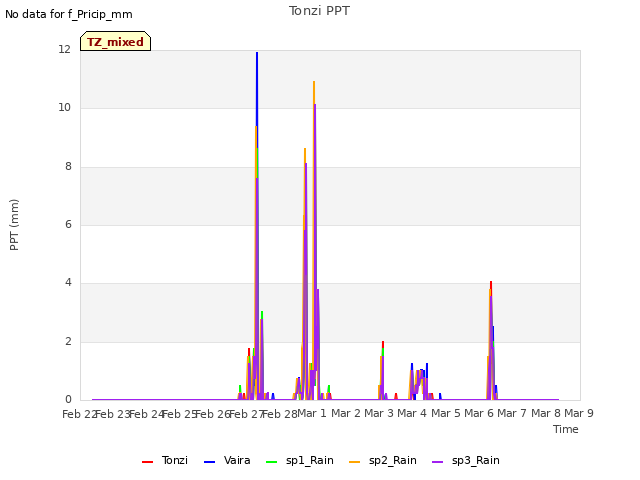Toggle the sp3_Rain legend entry

(466, 460)
